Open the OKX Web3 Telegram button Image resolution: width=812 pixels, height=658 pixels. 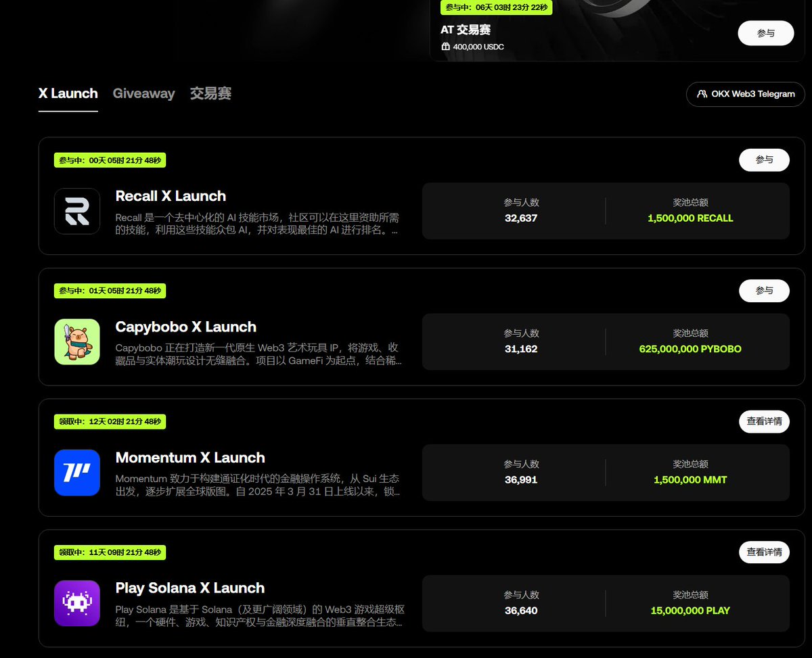[746, 94]
